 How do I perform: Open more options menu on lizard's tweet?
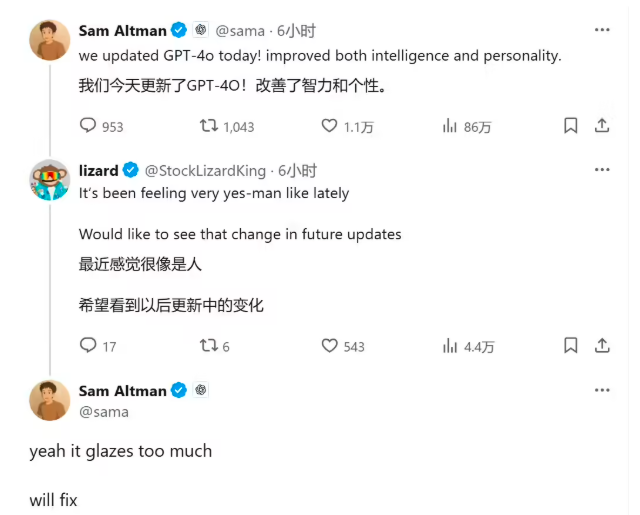tap(602, 170)
